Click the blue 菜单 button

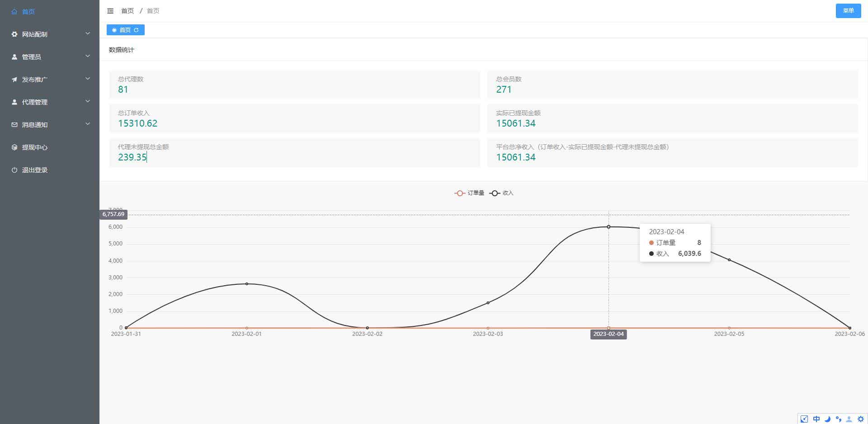tap(848, 11)
